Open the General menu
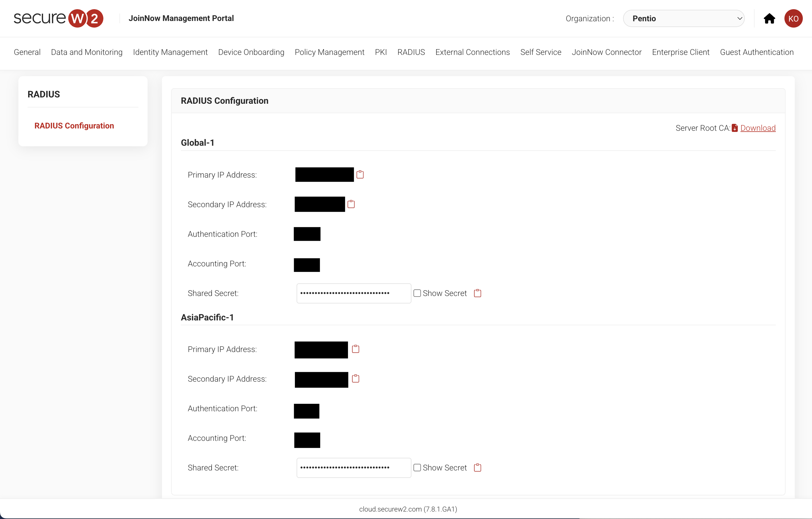The height and width of the screenshot is (519, 812). click(27, 52)
